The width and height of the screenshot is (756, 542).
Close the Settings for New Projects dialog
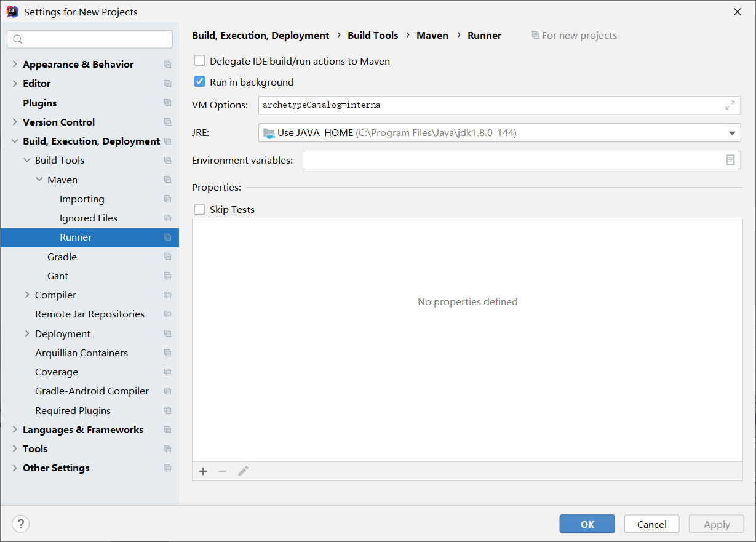[x=738, y=12]
